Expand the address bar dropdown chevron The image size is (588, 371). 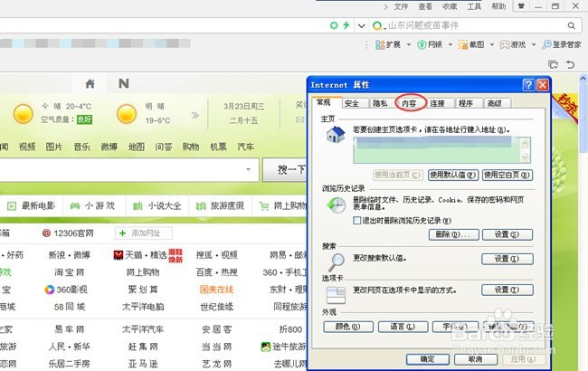362,26
